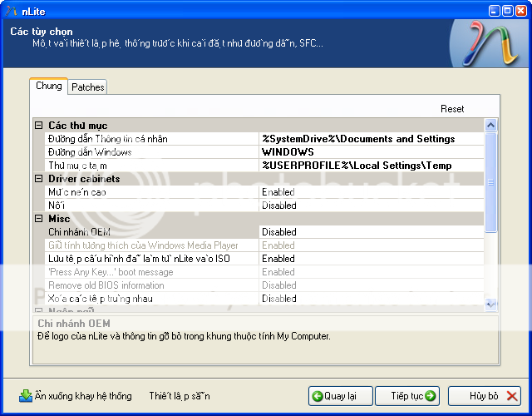The image size is (532, 416).
Task: Collapse the Misc section
Action: click(x=39, y=218)
